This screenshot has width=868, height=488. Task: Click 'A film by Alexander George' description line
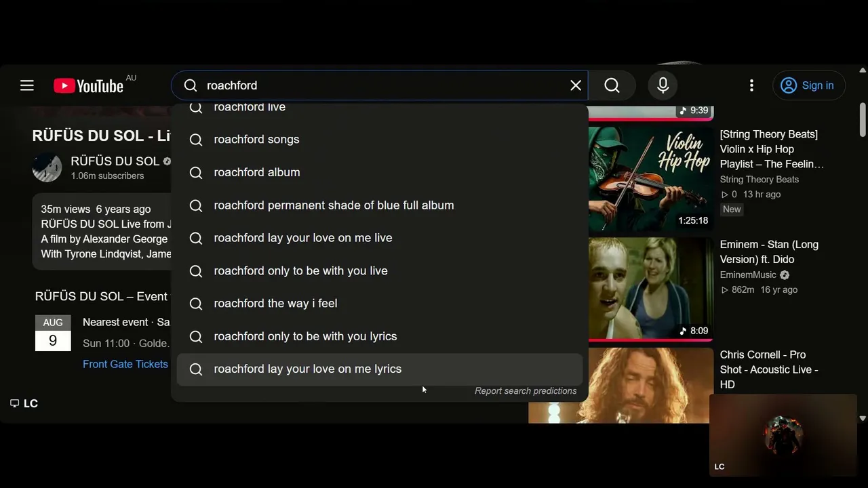tap(104, 239)
